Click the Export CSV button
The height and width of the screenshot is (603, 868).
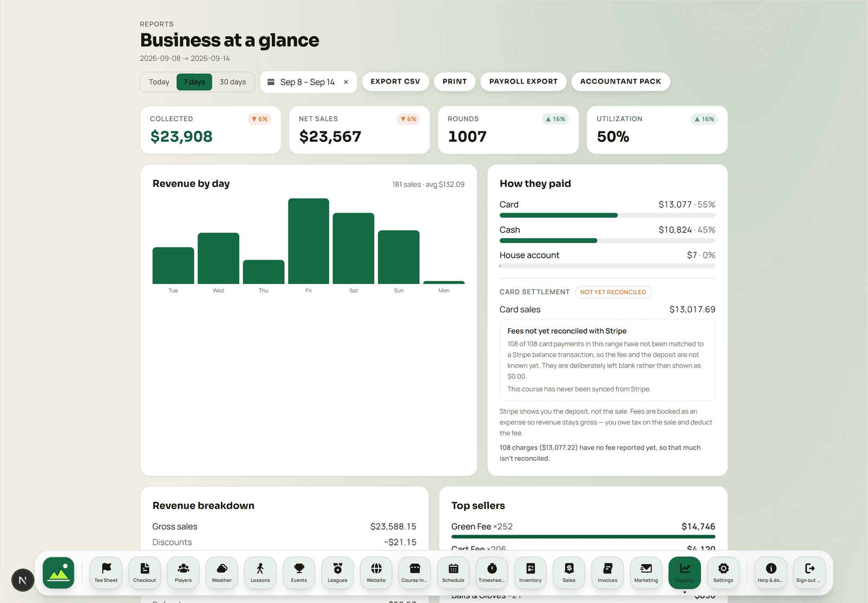coord(395,81)
